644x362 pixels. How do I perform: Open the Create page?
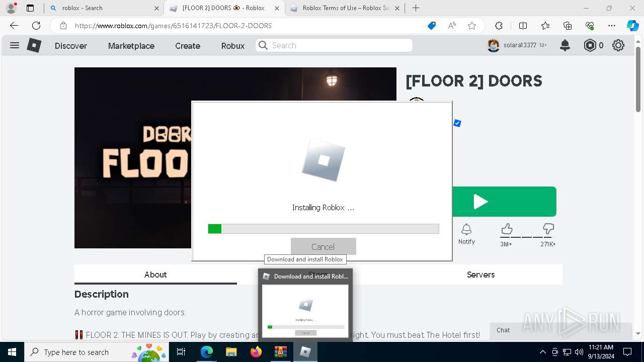188,45
